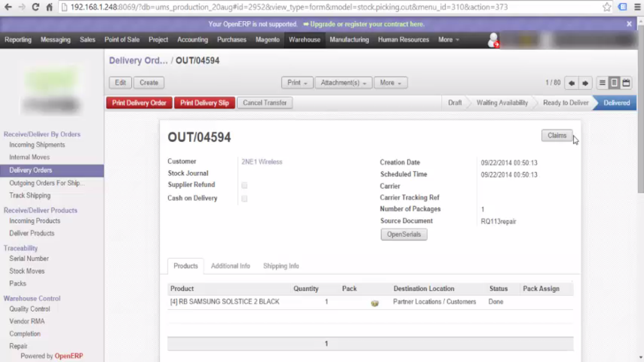Click the RB SAMSUNG SOLSTICE 2 BLACK row
The image size is (644, 362).
tap(371, 302)
